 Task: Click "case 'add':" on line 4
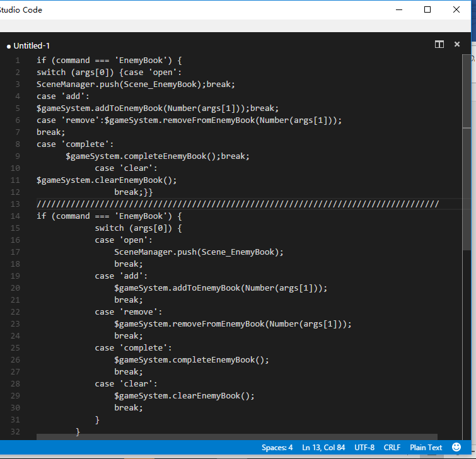tap(63, 96)
